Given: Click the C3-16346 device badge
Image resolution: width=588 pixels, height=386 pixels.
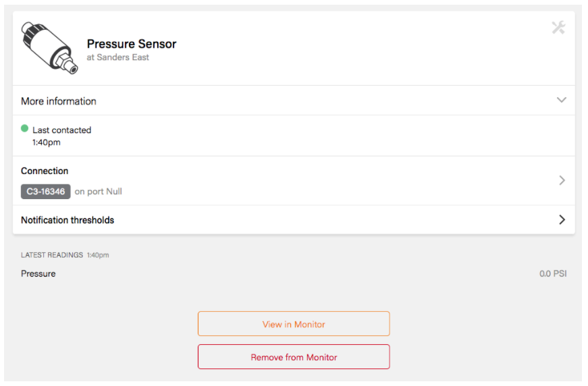Looking at the screenshot, I should (x=46, y=192).
